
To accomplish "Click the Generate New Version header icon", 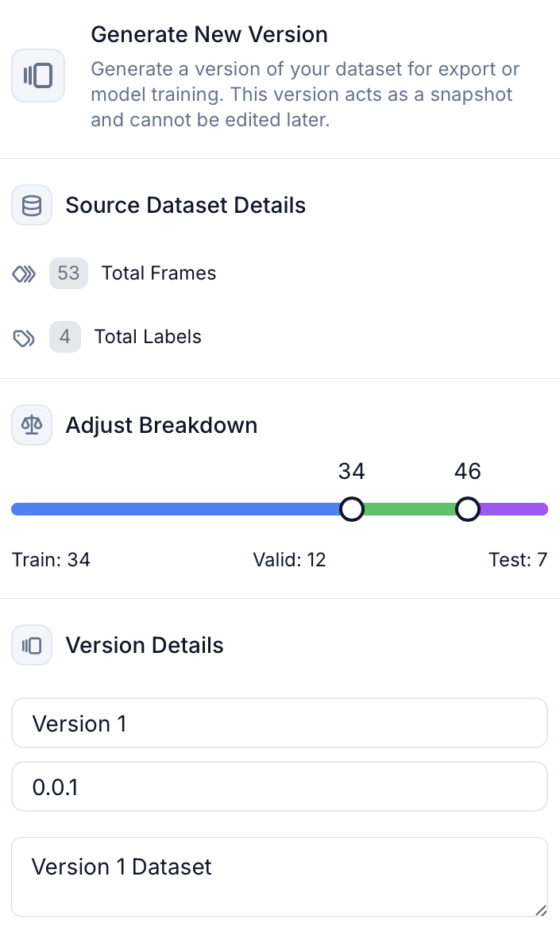I will [37, 75].
